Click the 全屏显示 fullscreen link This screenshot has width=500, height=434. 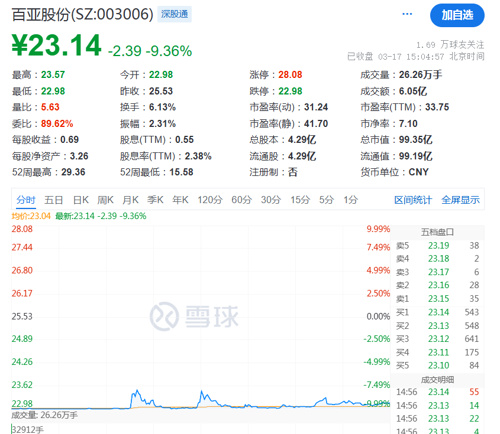coord(460,200)
